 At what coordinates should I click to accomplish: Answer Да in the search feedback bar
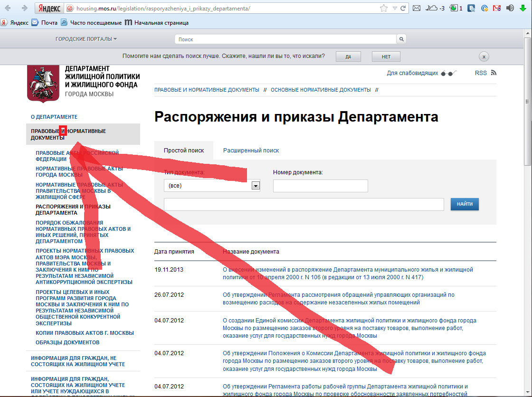pyautogui.click(x=348, y=57)
